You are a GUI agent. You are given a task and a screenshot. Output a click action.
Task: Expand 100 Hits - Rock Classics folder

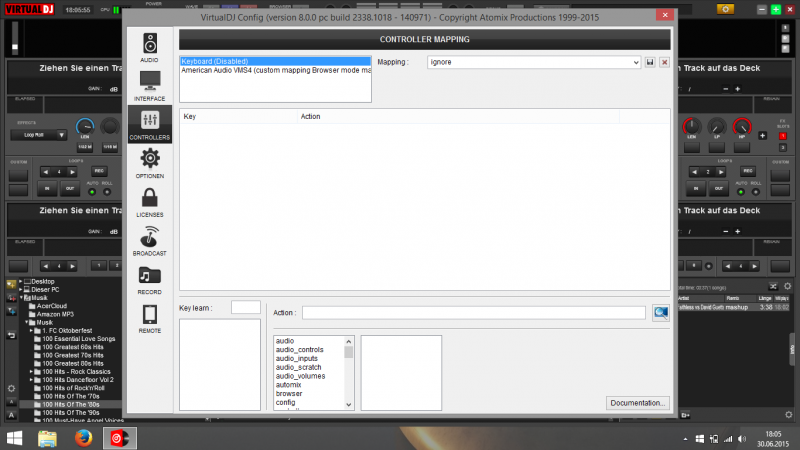(x=31, y=371)
